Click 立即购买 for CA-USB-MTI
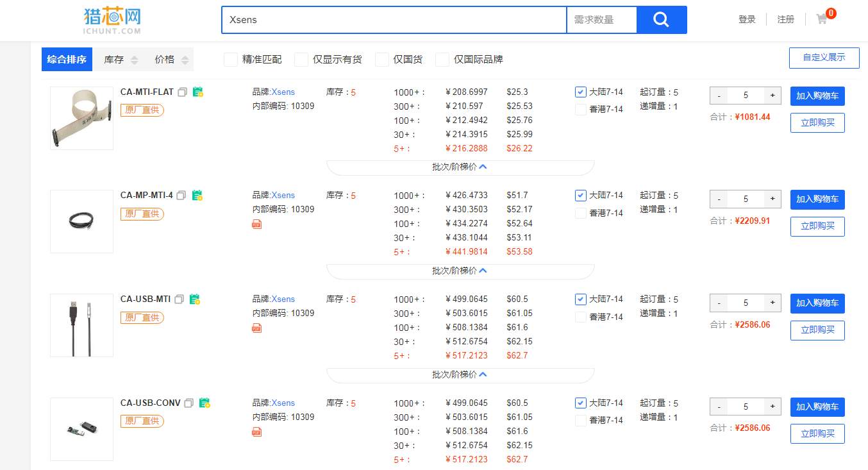Image resolution: width=868 pixels, height=470 pixels. pos(817,330)
